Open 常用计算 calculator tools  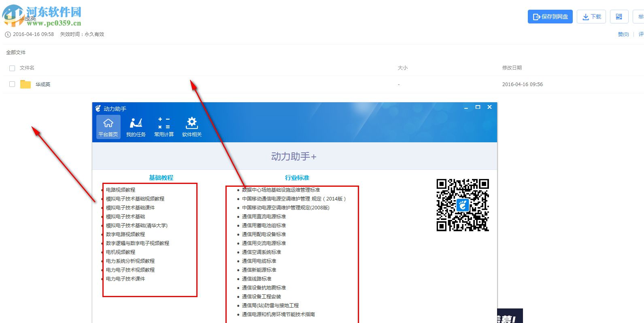point(164,127)
